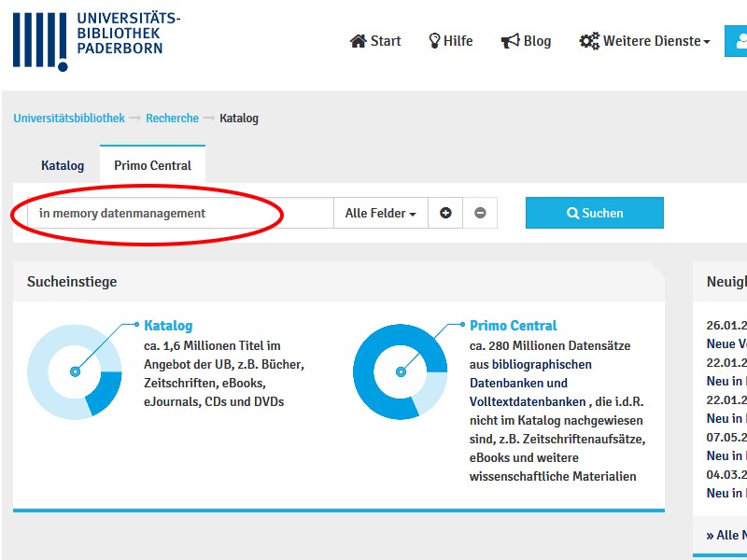Click the Universitätsbibliothek Paderborn logo

coord(97,41)
